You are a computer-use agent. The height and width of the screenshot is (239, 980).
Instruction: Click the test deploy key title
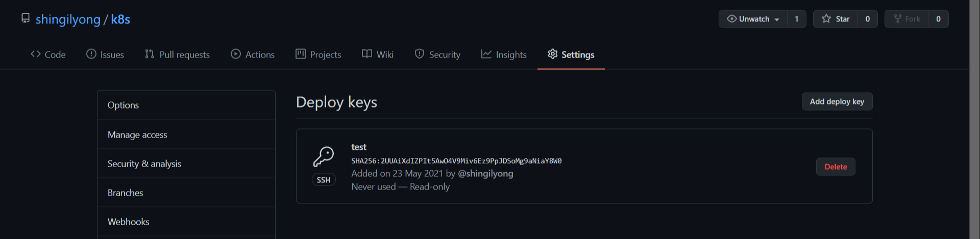click(359, 147)
